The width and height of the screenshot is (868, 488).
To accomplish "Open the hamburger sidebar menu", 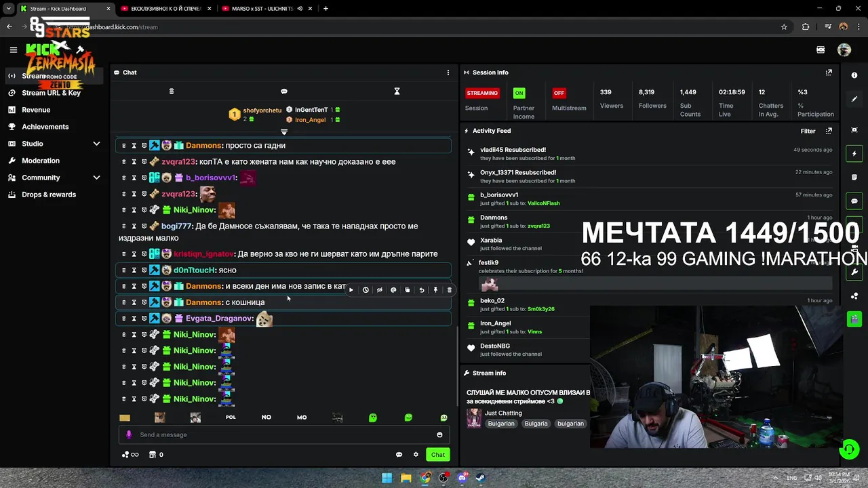I will (13, 49).
